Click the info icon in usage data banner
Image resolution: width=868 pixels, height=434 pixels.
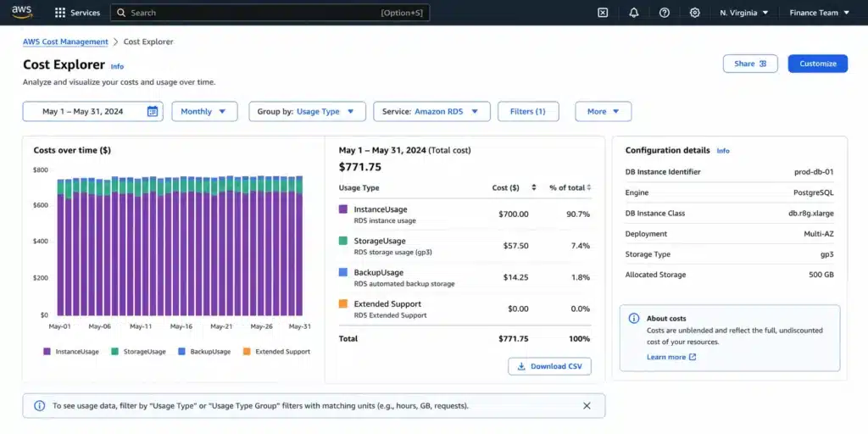39,406
